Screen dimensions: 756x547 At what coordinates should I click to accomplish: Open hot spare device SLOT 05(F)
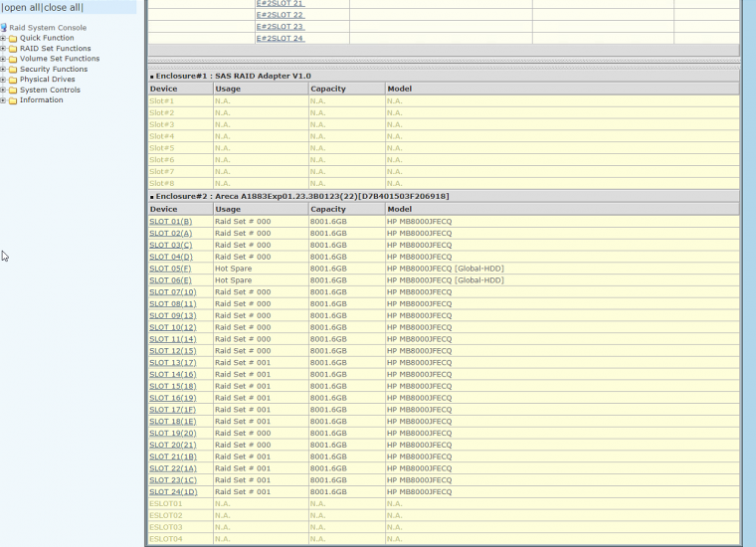[170, 269]
